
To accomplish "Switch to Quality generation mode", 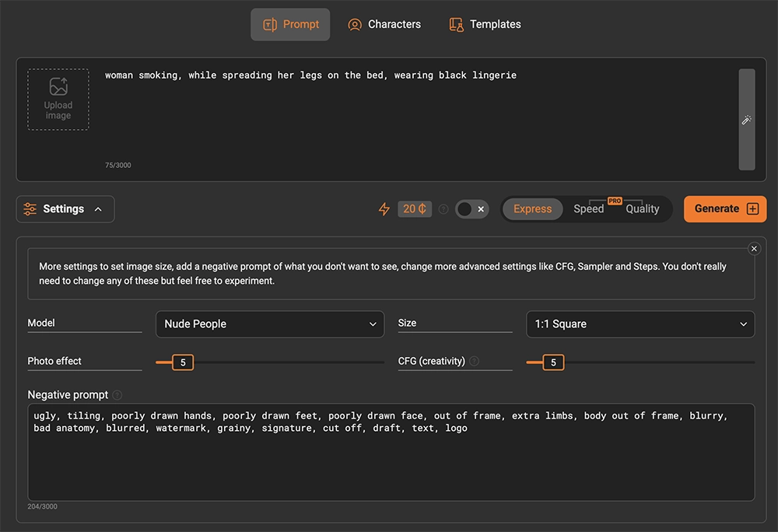I will [x=643, y=208].
